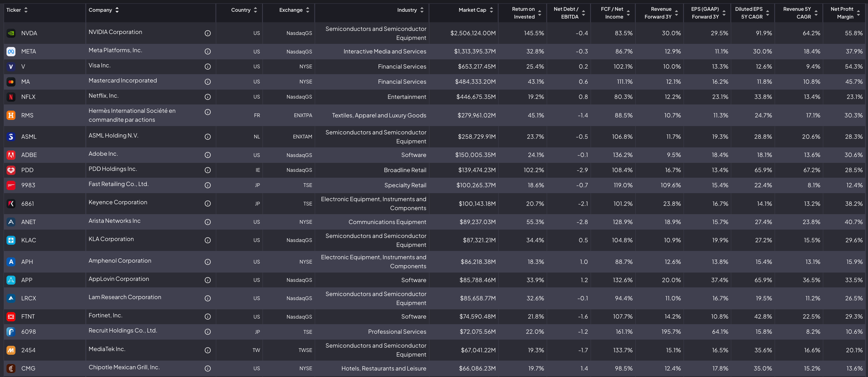Sort table by Exchange column

tap(308, 10)
